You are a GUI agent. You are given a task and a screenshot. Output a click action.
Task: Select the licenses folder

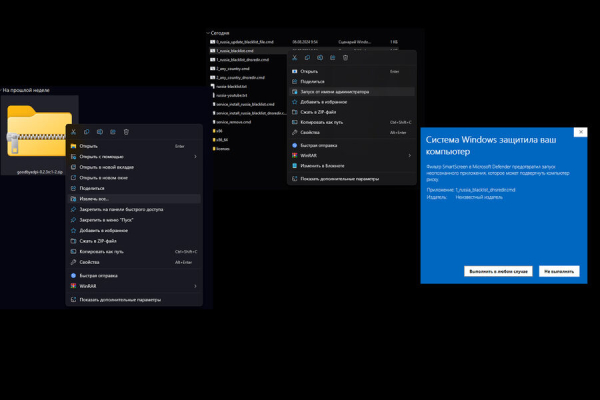click(x=221, y=149)
